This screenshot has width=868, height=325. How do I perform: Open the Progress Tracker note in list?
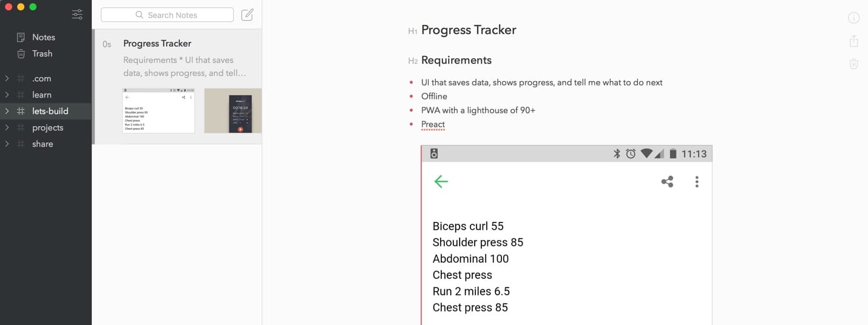(x=177, y=87)
